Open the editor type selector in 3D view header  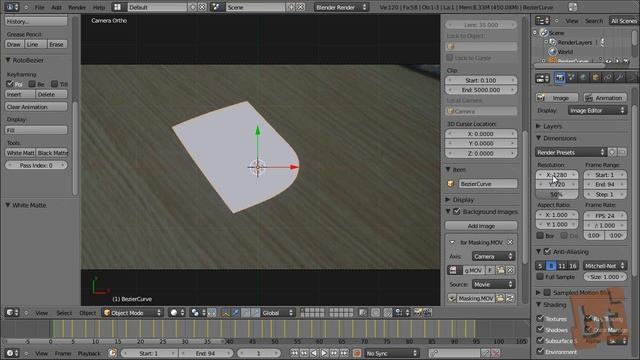[12, 313]
